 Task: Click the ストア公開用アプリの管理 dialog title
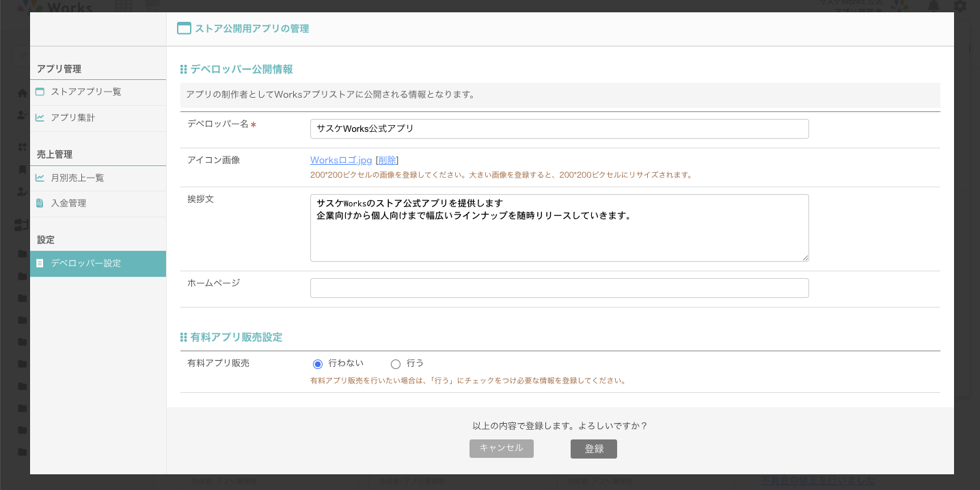252,29
